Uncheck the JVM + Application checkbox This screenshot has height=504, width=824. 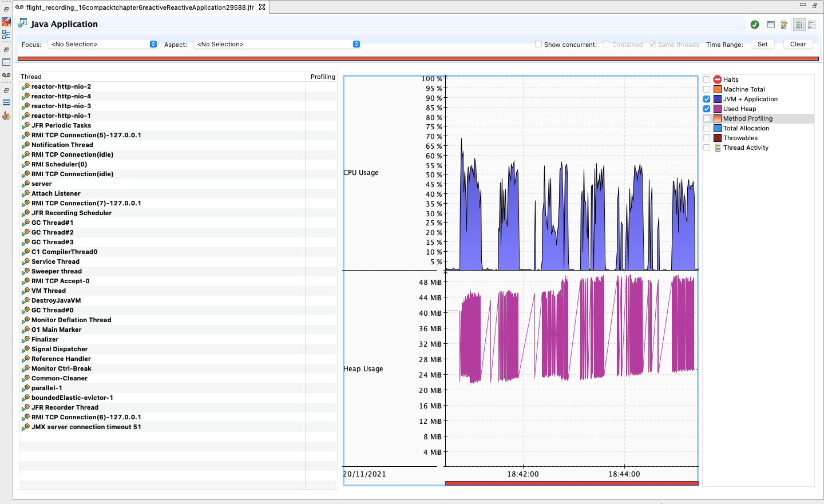click(x=707, y=99)
